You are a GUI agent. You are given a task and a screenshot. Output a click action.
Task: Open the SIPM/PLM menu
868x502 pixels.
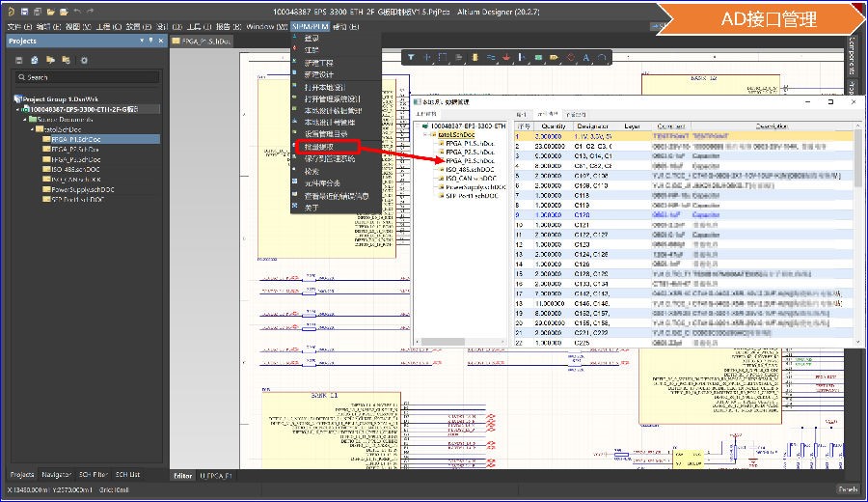[309, 26]
